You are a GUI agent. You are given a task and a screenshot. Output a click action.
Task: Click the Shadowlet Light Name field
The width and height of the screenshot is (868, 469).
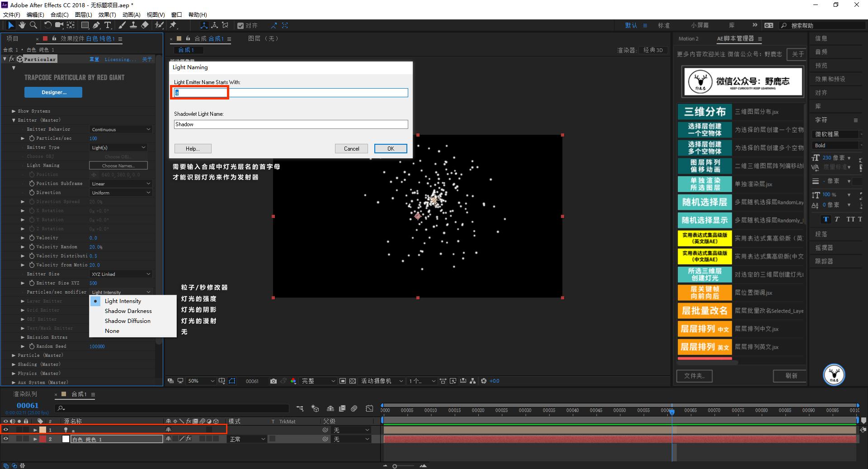coord(291,124)
